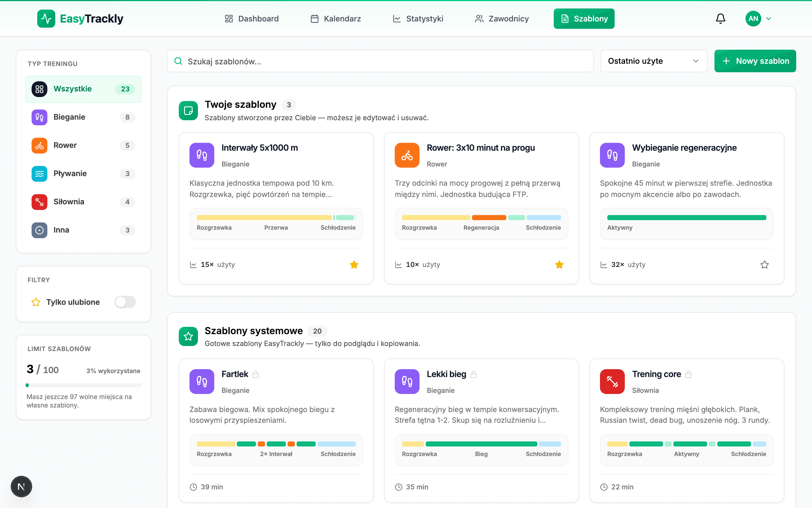Click the Twoje szablony count badge 3
Image resolution: width=812 pixels, height=508 pixels.
click(x=288, y=105)
